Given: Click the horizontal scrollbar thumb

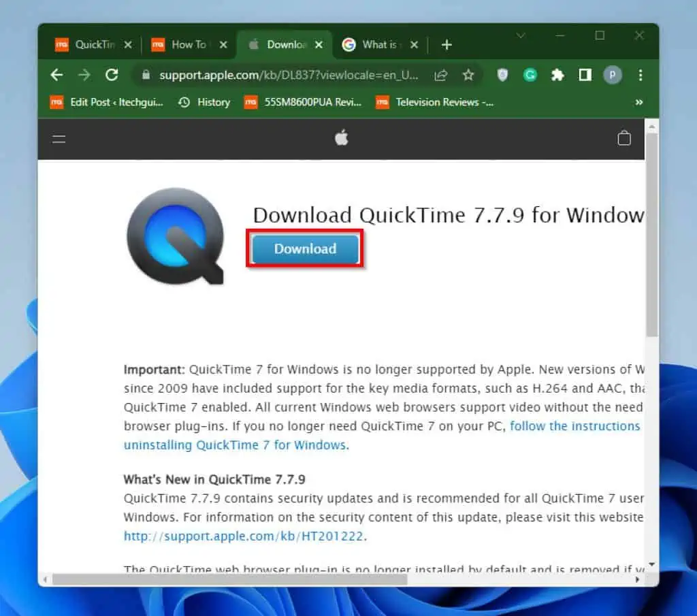Looking at the screenshot, I should coord(230,579).
